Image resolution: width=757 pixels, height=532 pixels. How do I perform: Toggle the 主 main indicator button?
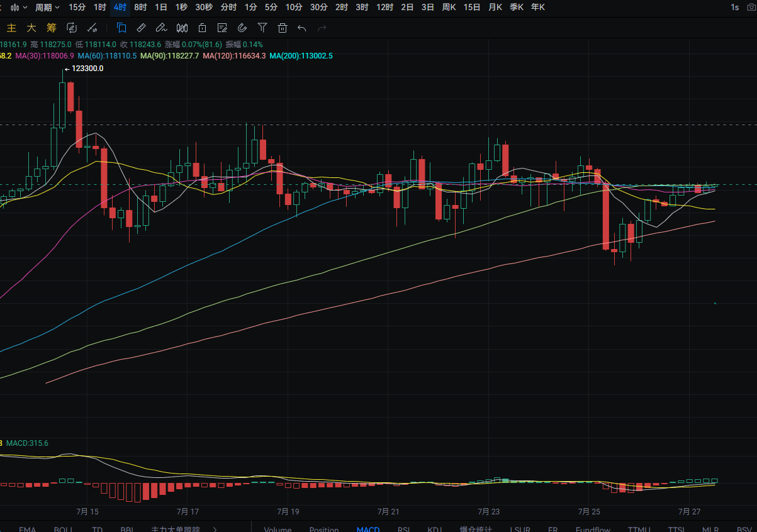(11, 28)
